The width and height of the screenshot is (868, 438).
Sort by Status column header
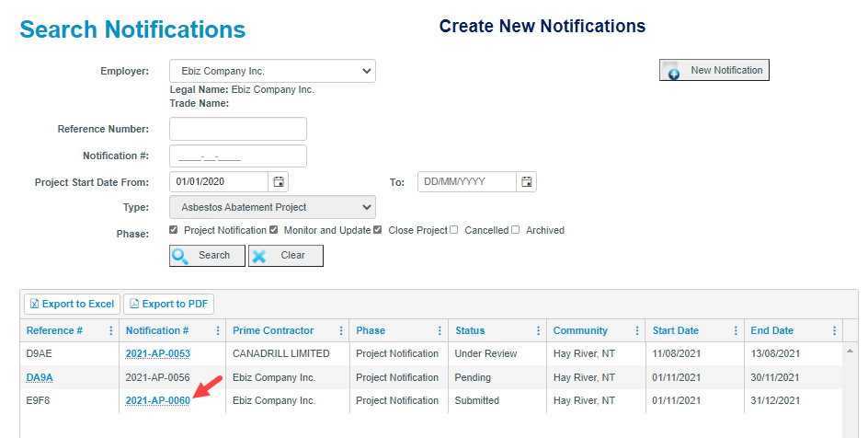pos(470,330)
